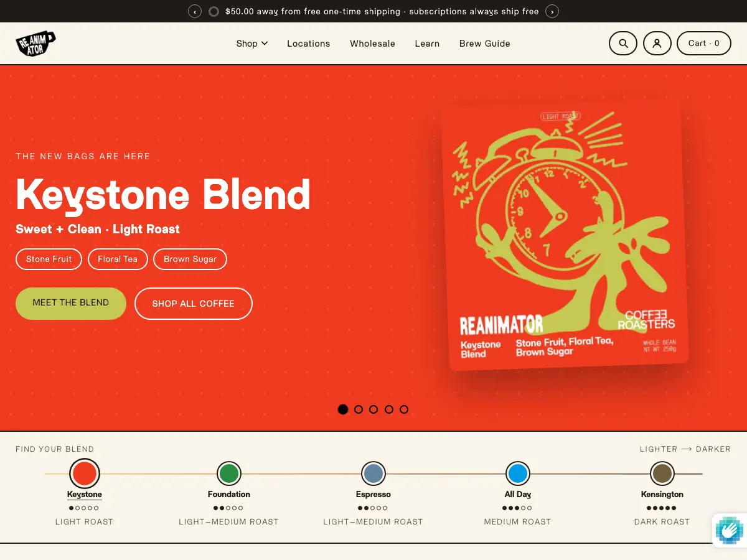Click the 'DARK ROAST' label under Kensington
This screenshot has height=560, width=747.
(x=662, y=522)
